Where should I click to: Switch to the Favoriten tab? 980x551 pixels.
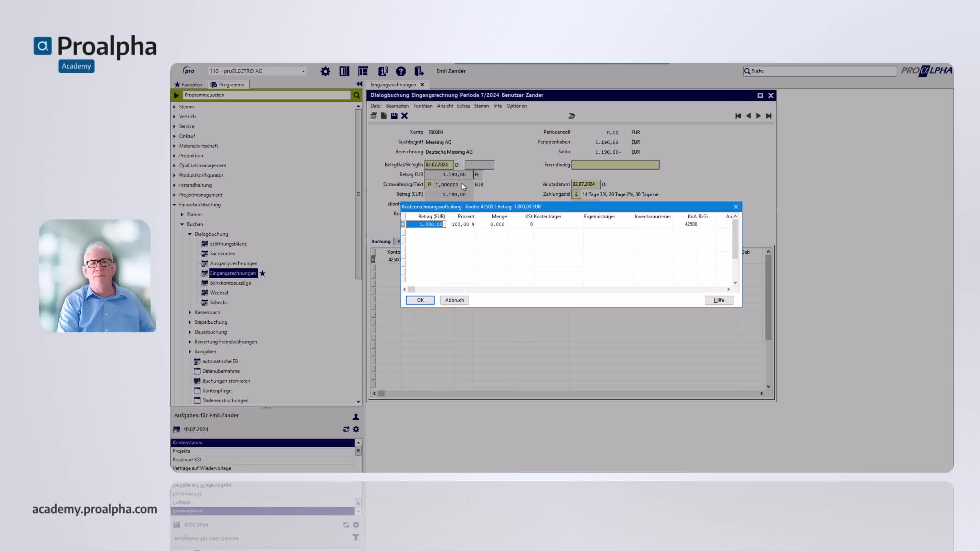(188, 84)
